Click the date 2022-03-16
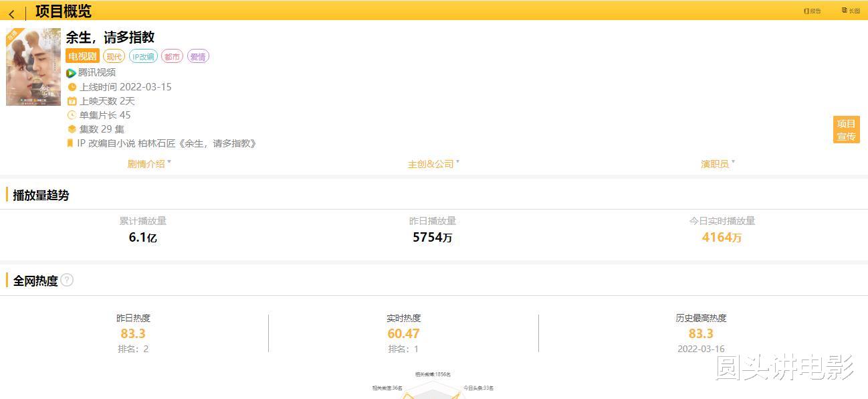The width and height of the screenshot is (868, 399). pyautogui.click(x=701, y=349)
